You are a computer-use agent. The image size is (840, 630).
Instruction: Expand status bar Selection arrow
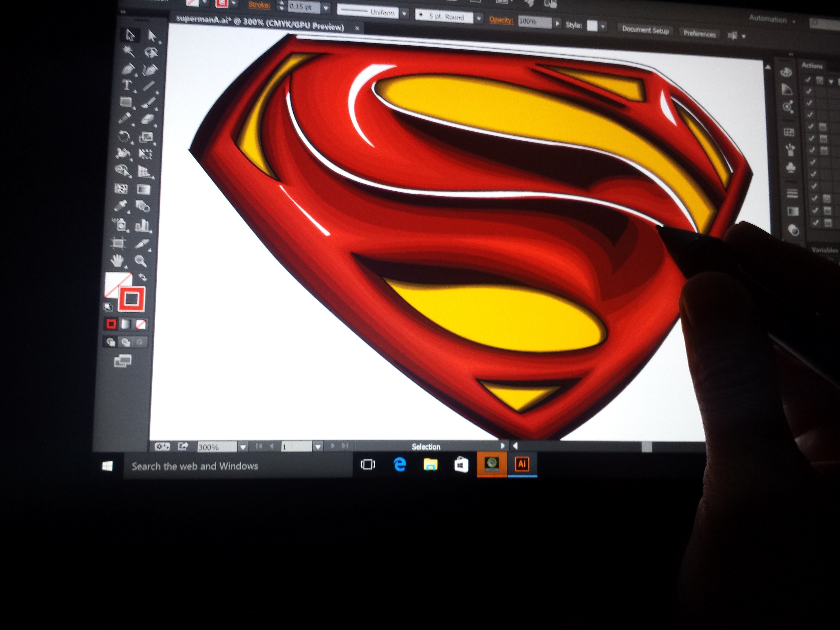502,446
